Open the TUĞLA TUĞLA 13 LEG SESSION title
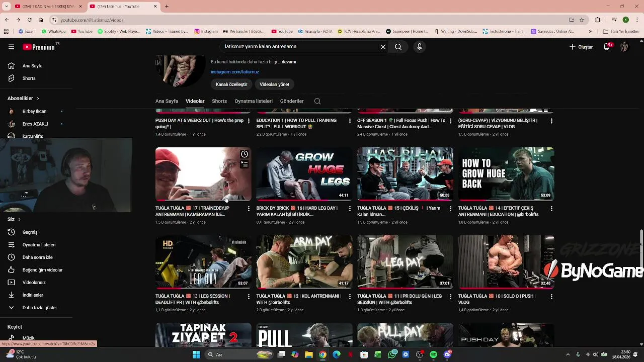 tap(193, 299)
